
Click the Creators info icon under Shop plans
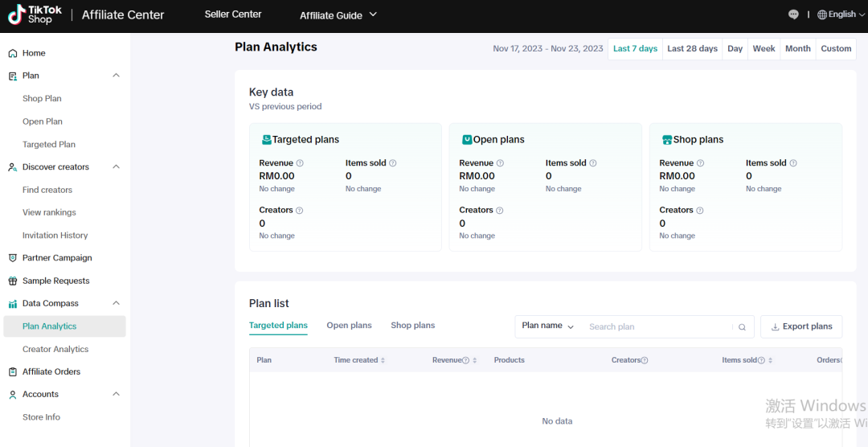(x=700, y=211)
